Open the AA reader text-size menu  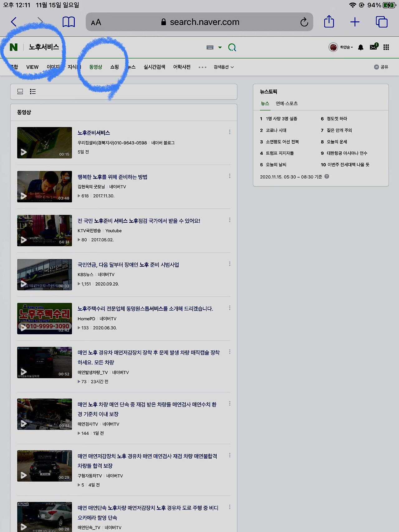pyautogui.click(x=96, y=22)
